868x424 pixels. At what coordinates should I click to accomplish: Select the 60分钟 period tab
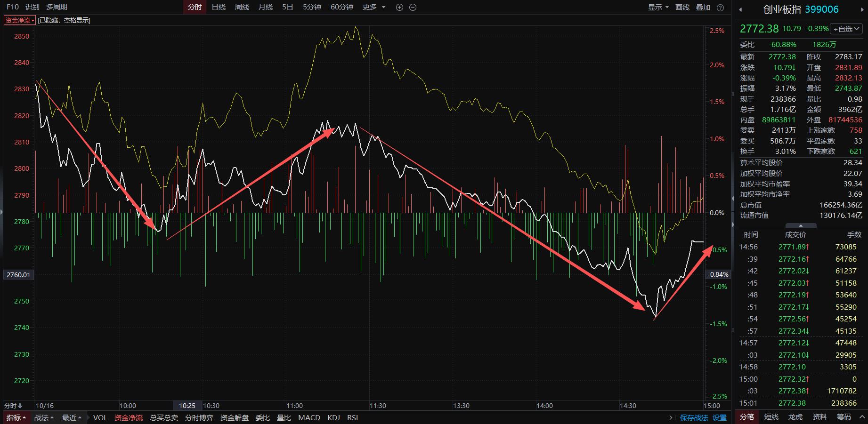tap(342, 7)
